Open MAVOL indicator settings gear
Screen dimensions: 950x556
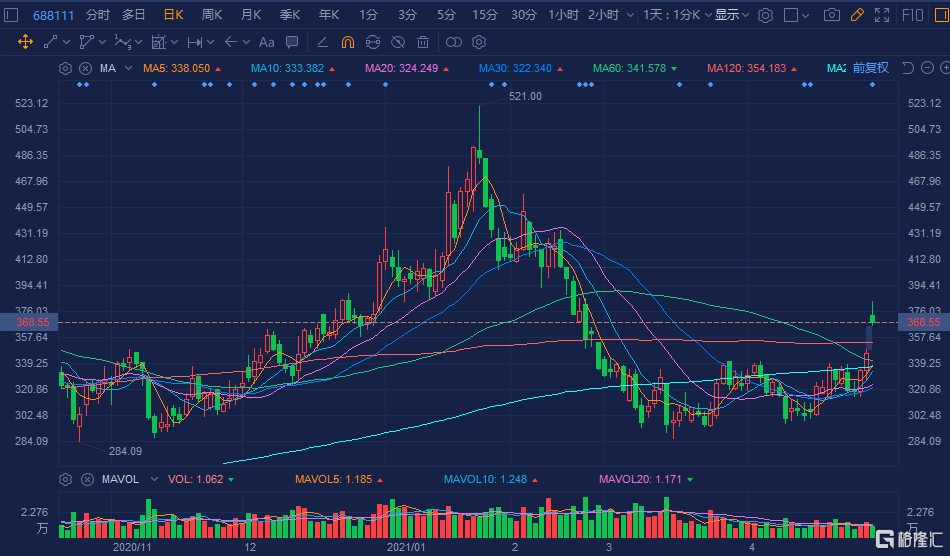(x=65, y=479)
